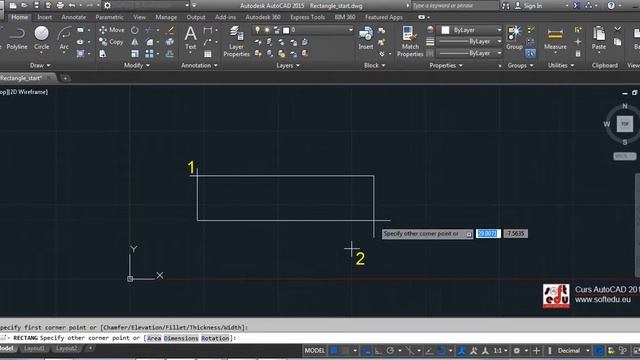
Task: Select Area option in command line
Action: tap(154, 338)
